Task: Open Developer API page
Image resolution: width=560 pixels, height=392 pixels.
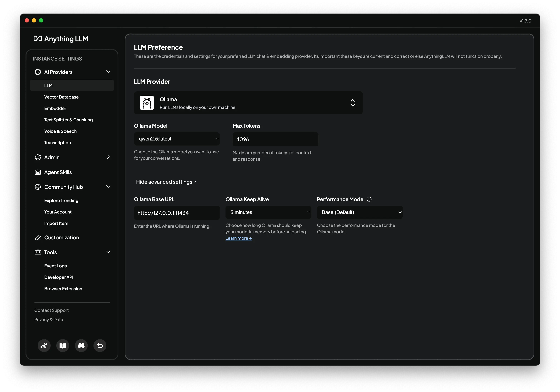Action: (x=59, y=277)
